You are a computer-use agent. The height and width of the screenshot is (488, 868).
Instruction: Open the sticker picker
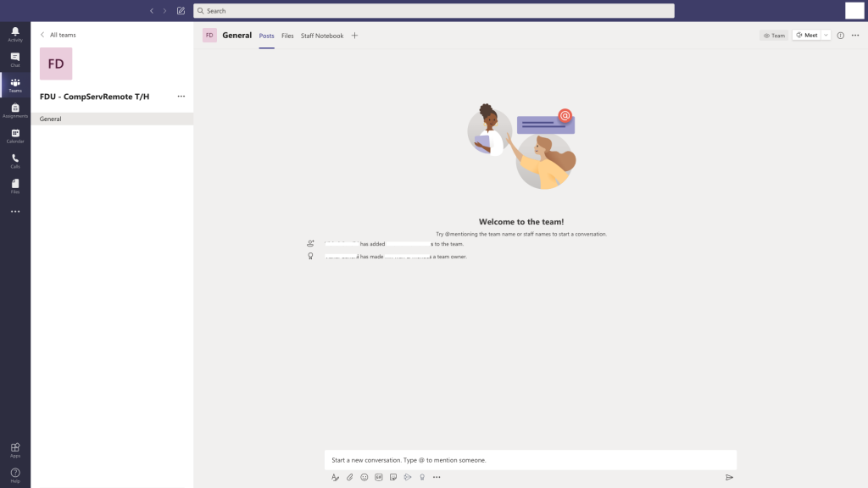click(x=393, y=477)
